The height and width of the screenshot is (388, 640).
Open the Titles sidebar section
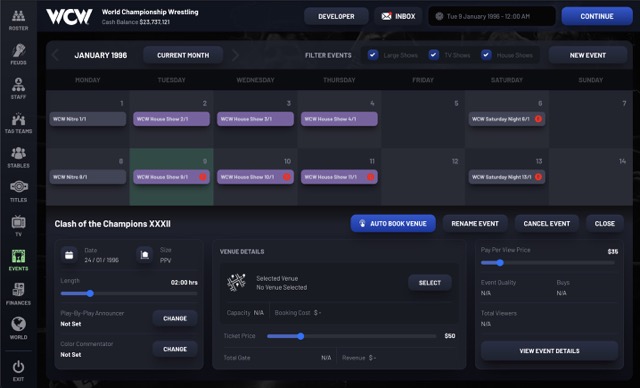point(18,192)
